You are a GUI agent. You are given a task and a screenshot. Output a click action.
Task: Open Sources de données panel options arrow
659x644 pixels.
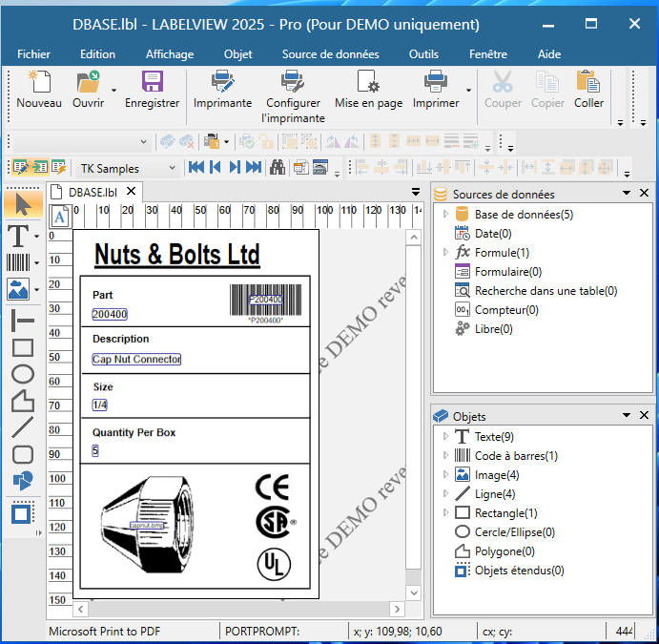(627, 193)
